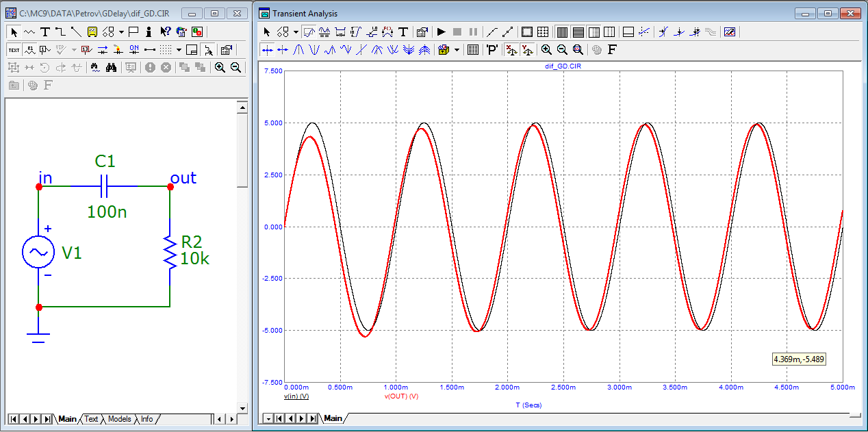Open the dropdown arrow beside the yellow box icon
Screen dimensions: 868x432
[457, 49]
